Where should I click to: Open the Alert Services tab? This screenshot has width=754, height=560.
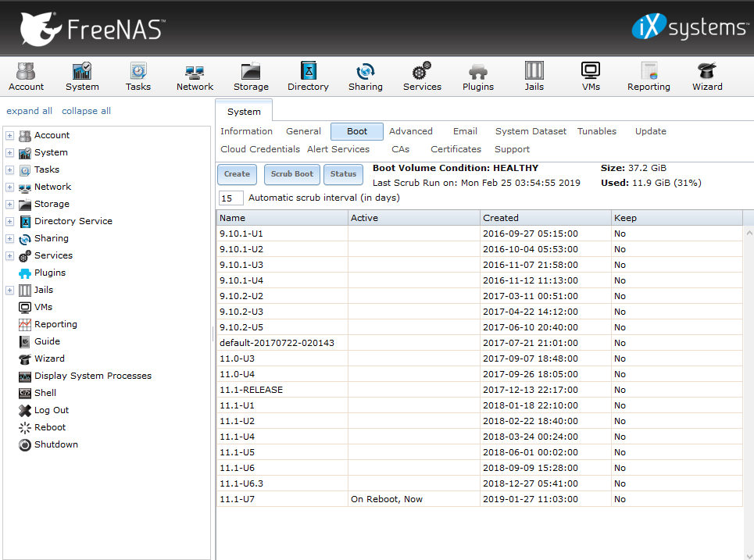coord(338,149)
